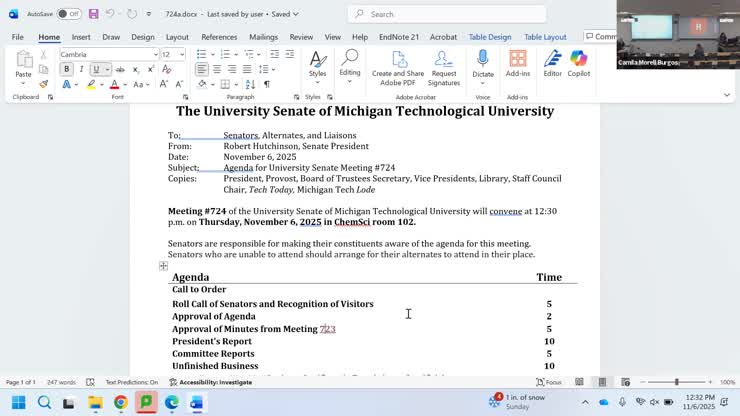Viewport: 740px width, 416px height.
Task: Click the Request Signatures button
Action: [x=444, y=68]
